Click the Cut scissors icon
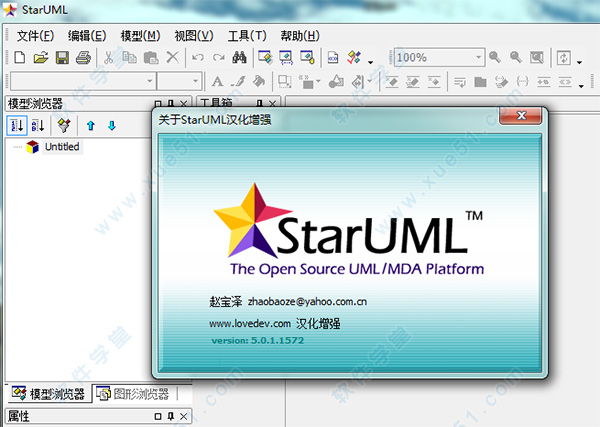600x427 pixels. click(x=109, y=58)
